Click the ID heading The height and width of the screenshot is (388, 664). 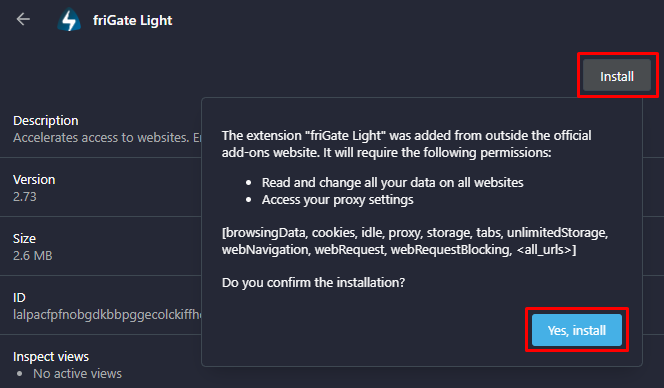click(19, 297)
